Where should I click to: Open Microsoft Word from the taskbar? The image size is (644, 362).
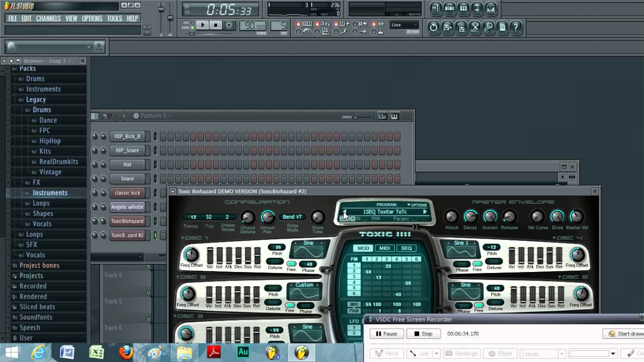point(67,352)
